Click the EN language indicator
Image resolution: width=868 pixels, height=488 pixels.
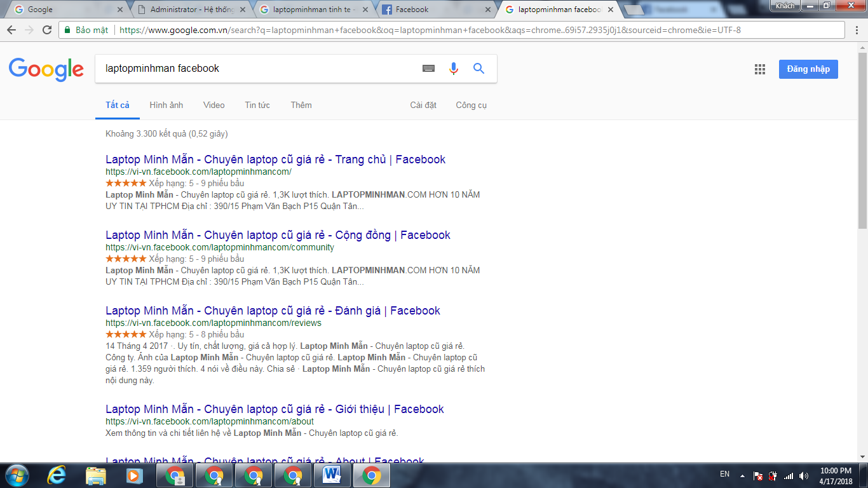point(725,474)
